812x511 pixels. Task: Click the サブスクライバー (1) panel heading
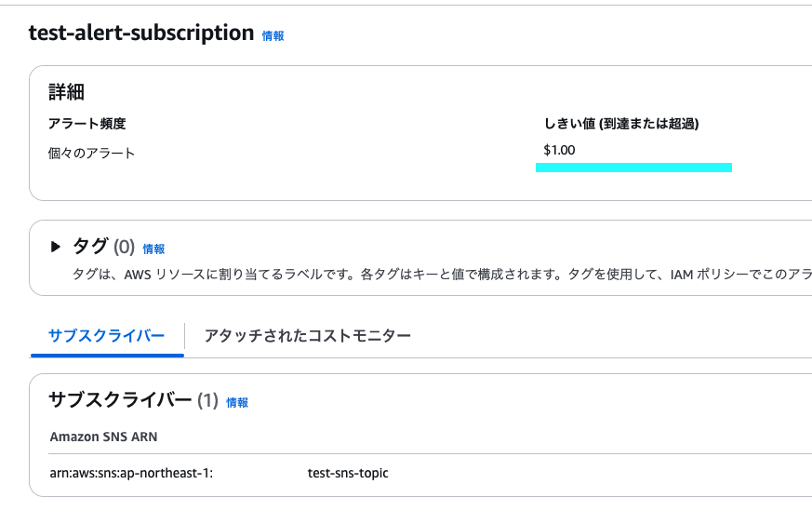coord(133,400)
